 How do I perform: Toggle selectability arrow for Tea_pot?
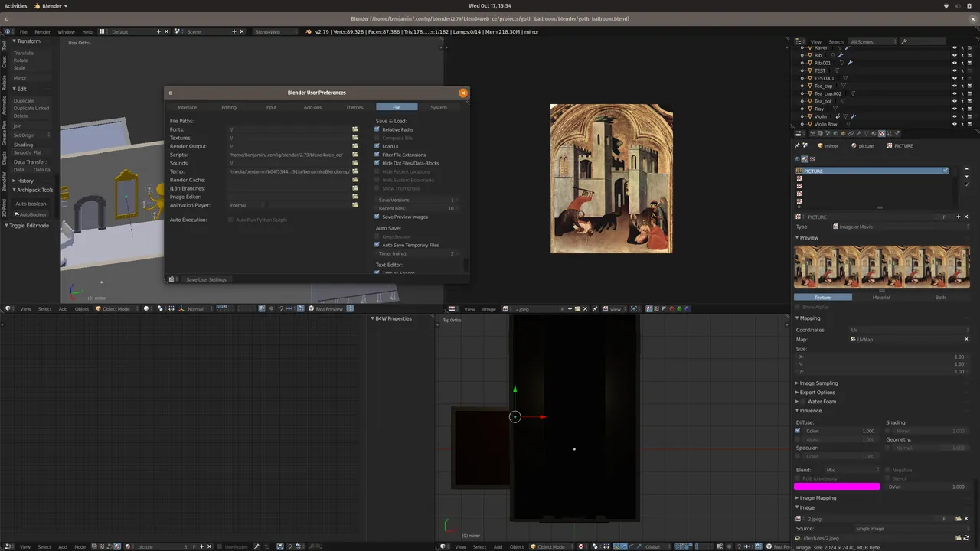(962, 101)
